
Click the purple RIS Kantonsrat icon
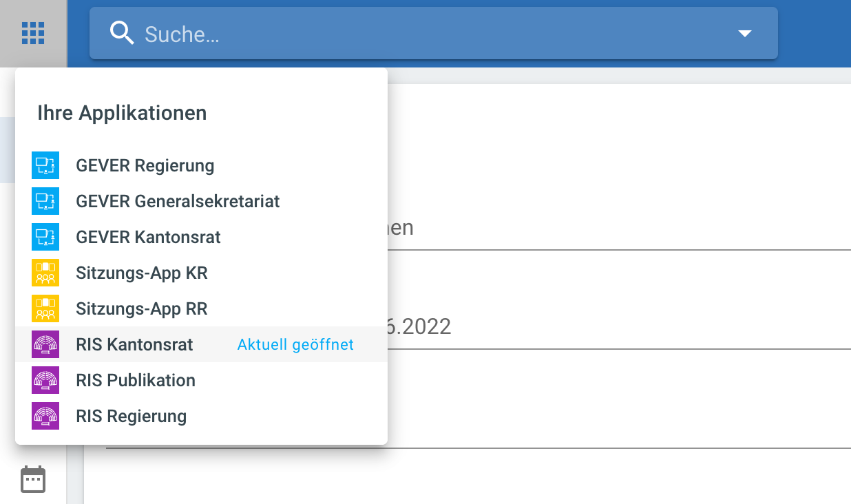(x=45, y=344)
